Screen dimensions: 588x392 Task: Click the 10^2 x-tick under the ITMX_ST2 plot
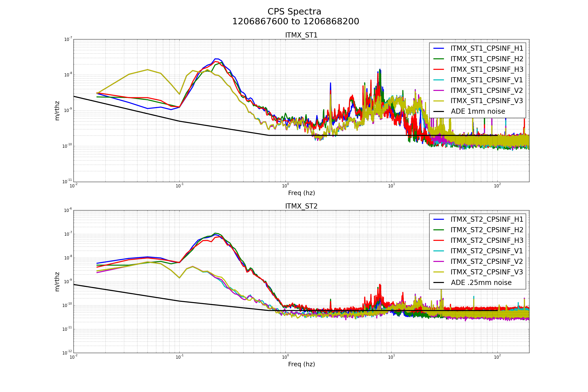[497, 357]
